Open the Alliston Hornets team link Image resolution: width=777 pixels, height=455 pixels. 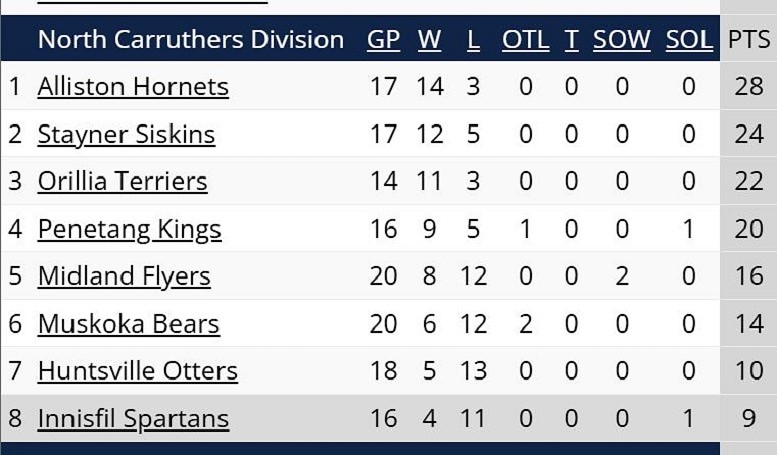tap(133, 87)
